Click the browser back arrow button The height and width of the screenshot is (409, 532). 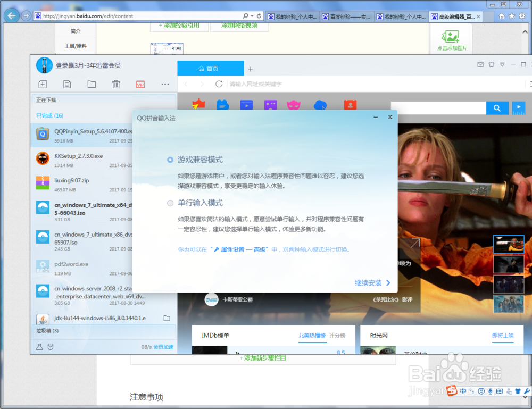pos(12,15)
